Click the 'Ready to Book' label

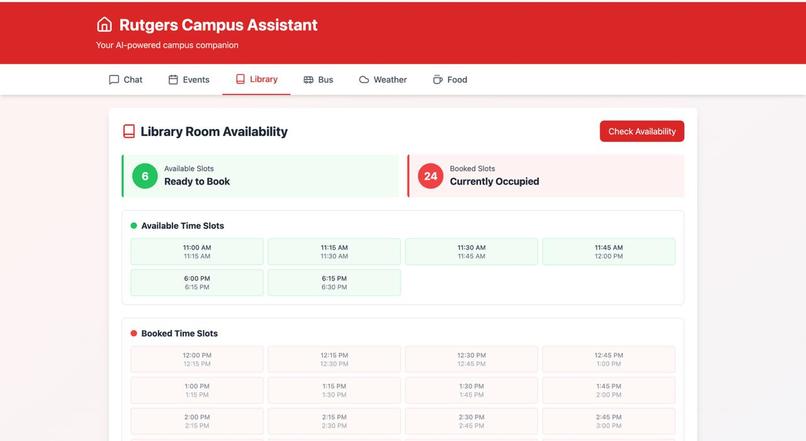point(197,181)
